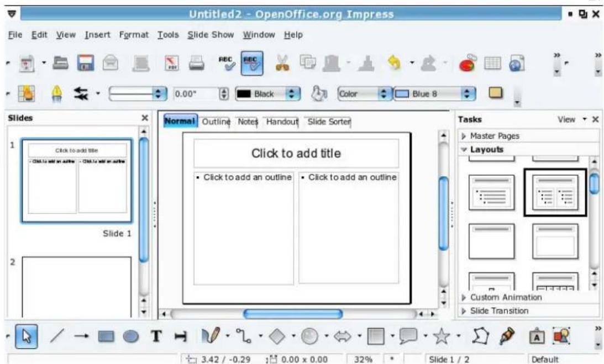Select the Rectangle tool
The width and height of the screenshot is (604, 364).
(x=106, y=336)
